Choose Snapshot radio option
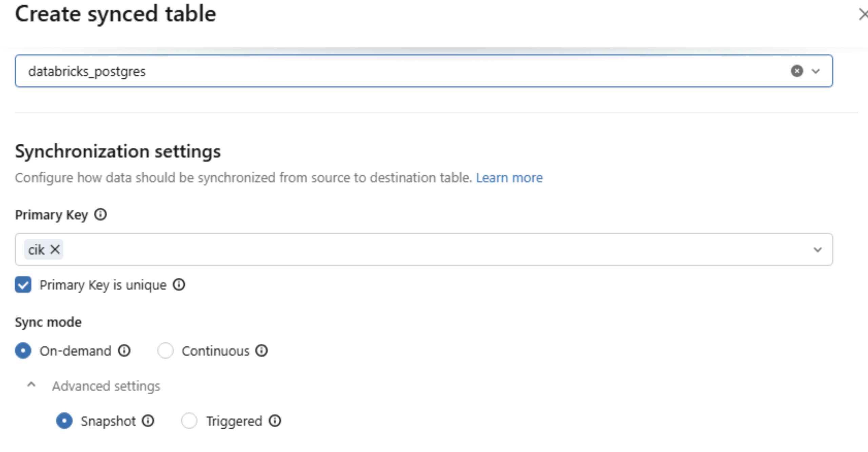The width and height of the screenshot is (868, 452). [x=64, y=421]
